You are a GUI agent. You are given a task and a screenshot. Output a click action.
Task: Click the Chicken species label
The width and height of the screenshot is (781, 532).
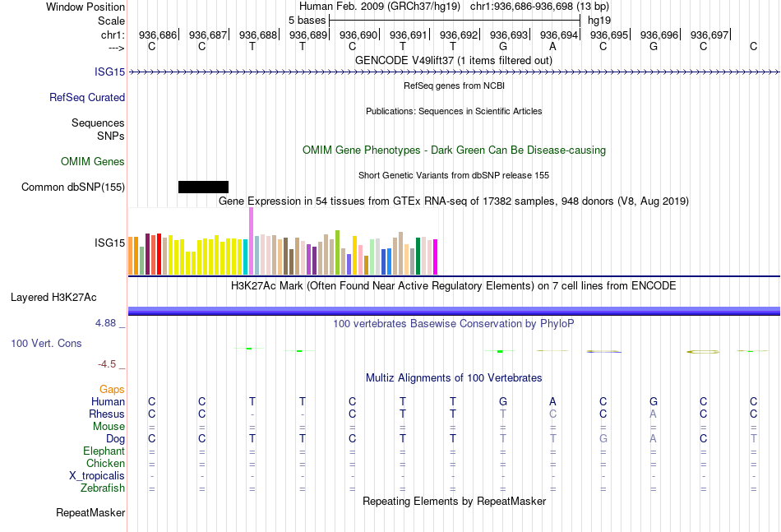coord(105,463)
